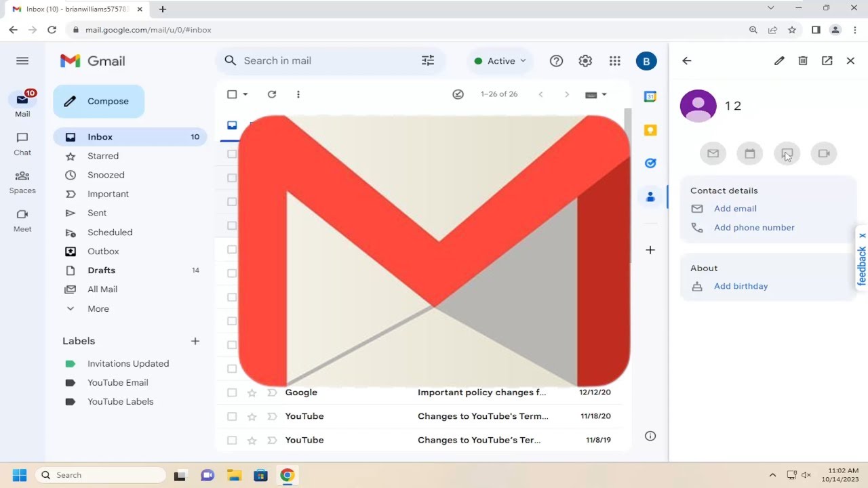Start chat with contact icon
868x488 pixels.
pos(787,154)
